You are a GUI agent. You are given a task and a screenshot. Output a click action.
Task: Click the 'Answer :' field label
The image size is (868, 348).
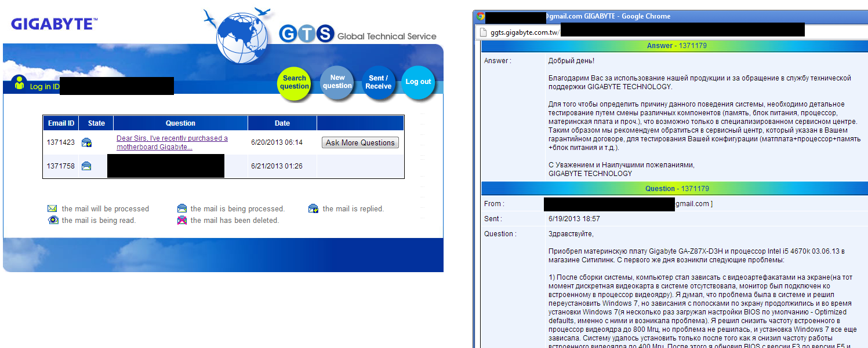497,60
